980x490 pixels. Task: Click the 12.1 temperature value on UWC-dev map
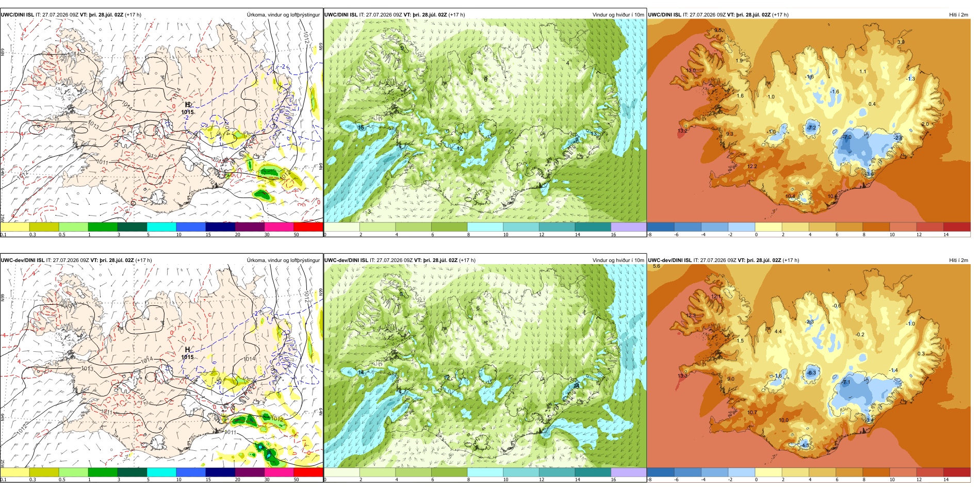click(716, 297)
